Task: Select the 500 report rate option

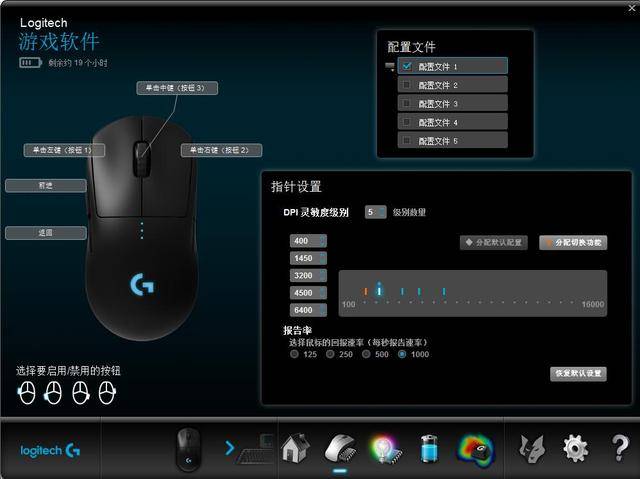Action: pos(366,354)
